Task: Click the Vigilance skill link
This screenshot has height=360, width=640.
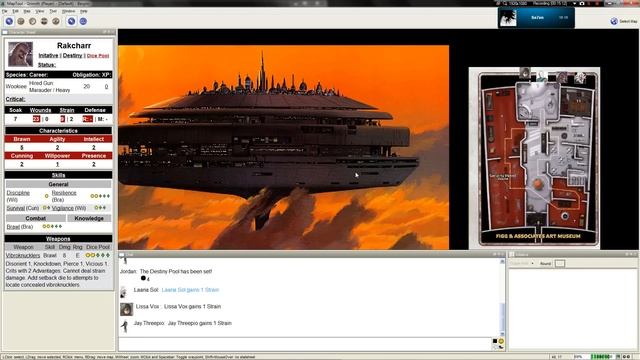Action: (62, 208)
